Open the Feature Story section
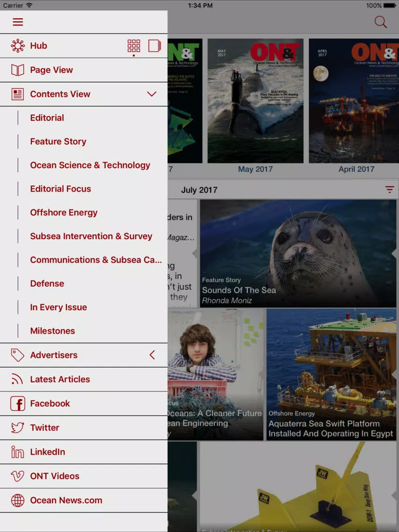 (x=84, y=141)
